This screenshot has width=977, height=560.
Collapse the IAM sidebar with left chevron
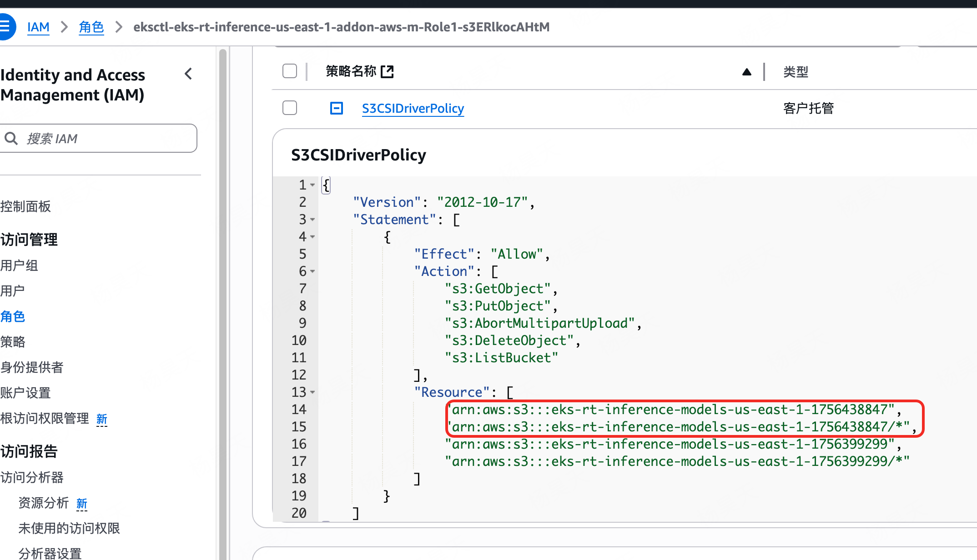tap(188, 74)
